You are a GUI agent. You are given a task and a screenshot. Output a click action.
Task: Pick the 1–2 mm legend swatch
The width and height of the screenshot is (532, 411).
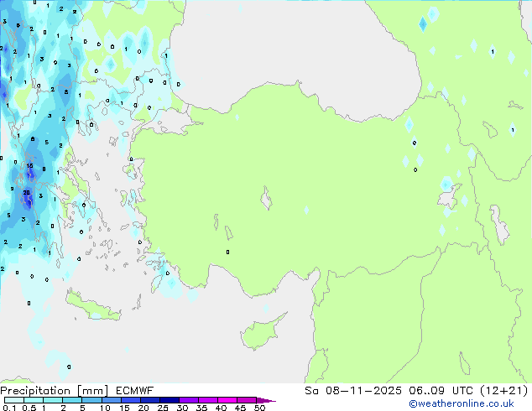coord(53,400)
